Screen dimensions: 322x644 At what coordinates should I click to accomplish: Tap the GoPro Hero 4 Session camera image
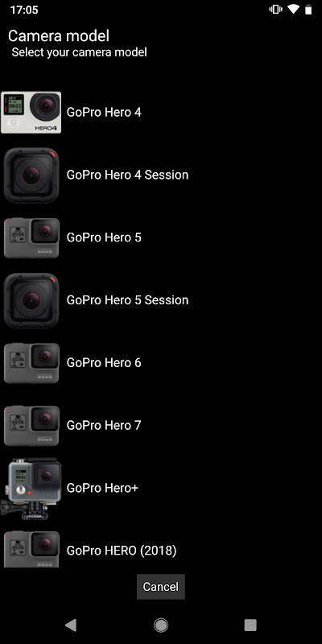[31, 175]
